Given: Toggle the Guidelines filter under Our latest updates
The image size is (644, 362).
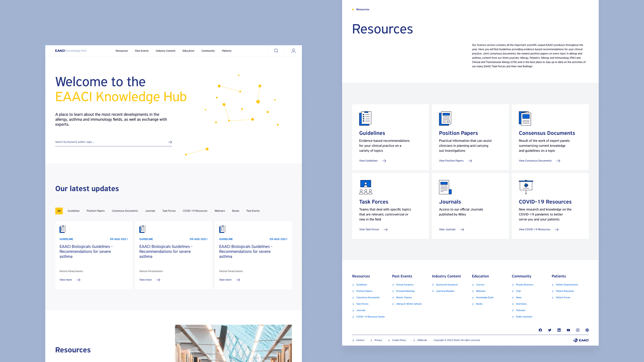Looking at the screenshot, I should point(73,211).
